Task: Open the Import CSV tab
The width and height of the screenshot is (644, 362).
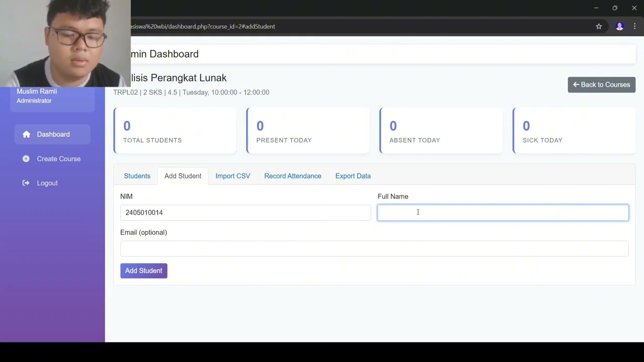Action: point(233,176)
